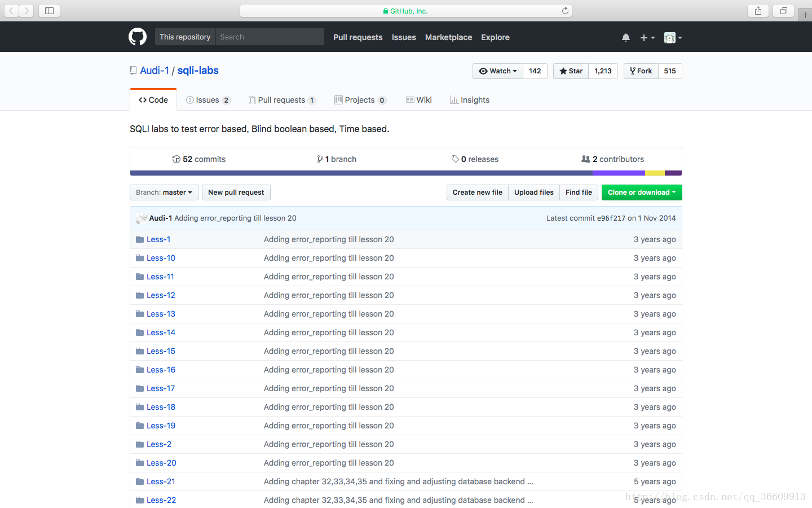Click the Less-1 folder icon
812x508 pixels.
click(140, 239)
